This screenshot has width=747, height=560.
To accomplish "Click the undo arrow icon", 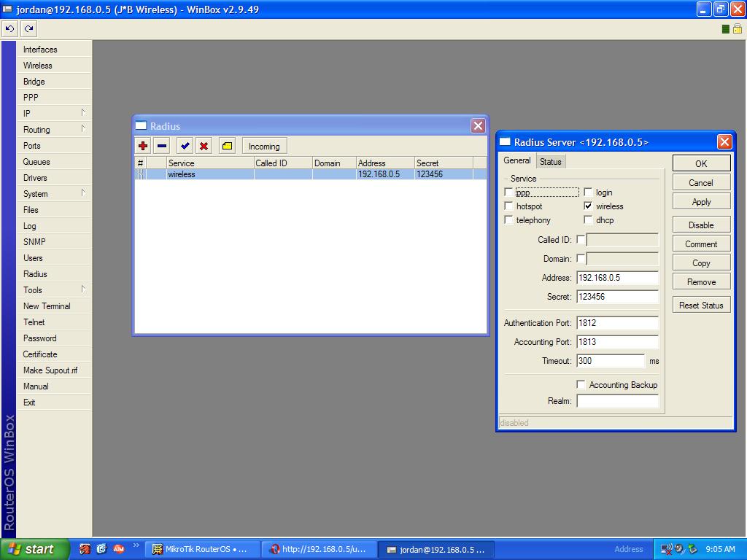I will [x=9, y=28].
